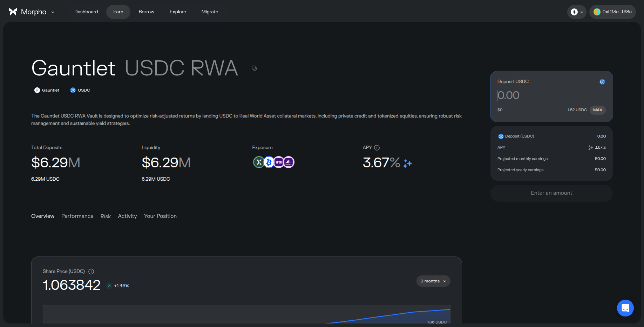Copy the Gauntlet USDC RWA vault address
The height and width of the screenshot is (327, 644).
click(x=254, y=68)
